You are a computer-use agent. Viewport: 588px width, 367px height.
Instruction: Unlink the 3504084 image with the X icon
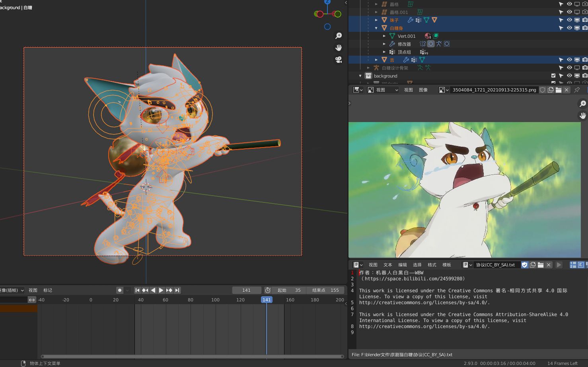pos(567,89)
